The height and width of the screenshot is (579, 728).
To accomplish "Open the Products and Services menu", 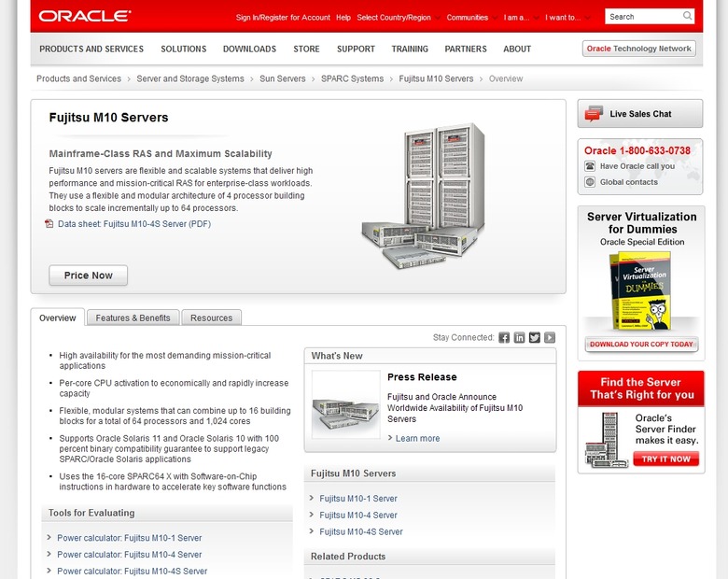I will coord(91,49).
